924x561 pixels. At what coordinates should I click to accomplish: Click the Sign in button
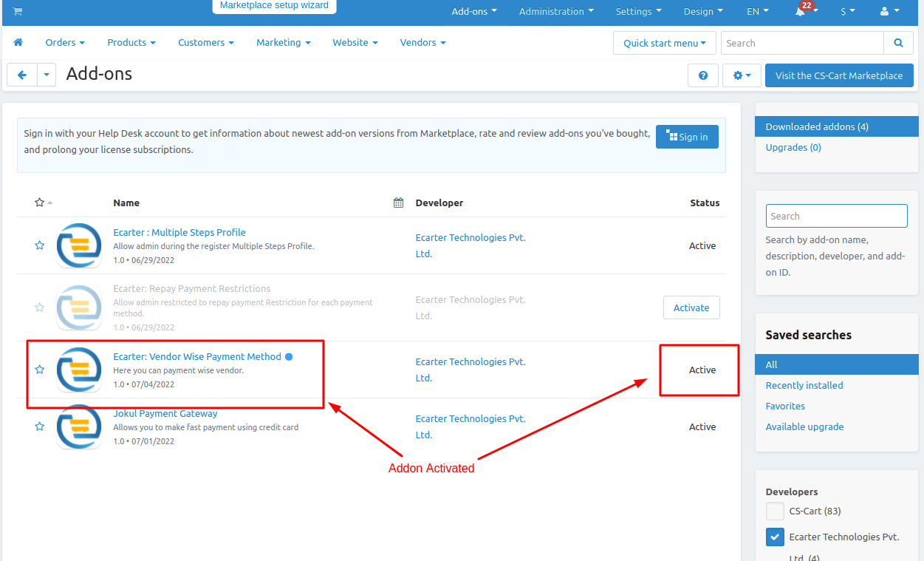tap(687, 137)
